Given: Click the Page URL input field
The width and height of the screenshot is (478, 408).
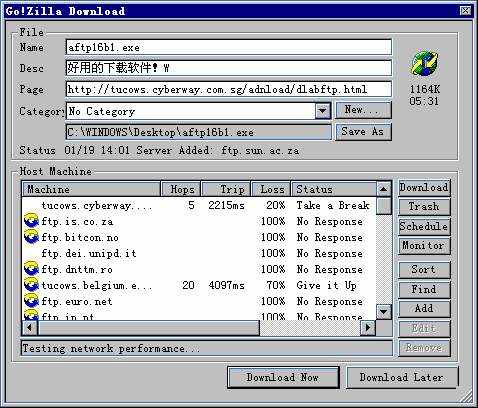Looking at the screenshot, I should [229, 89].
